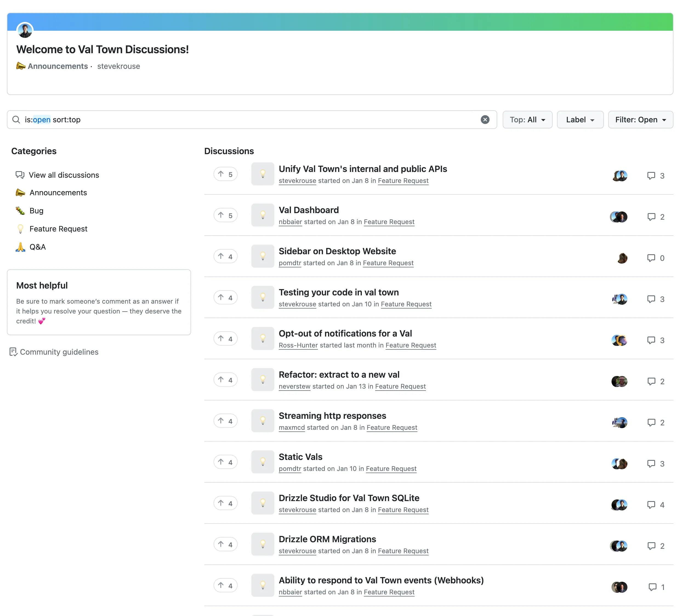This screenshot has height=616, width=688.
Task: Clear the search query with X button
Action: tap(485, 120)
